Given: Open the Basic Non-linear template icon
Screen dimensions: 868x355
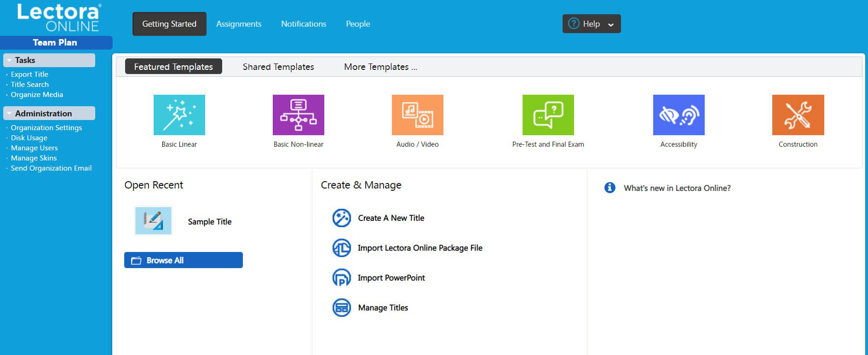Looking at the screenshot, I should pos(299,115).
